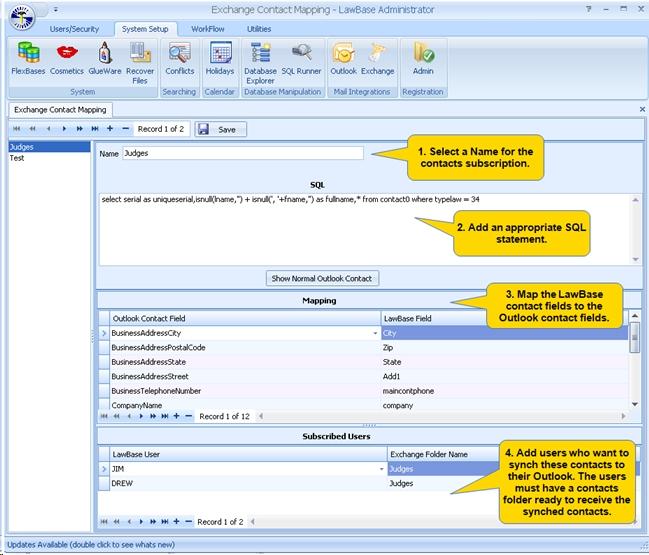Close the Exchange Contact Mapping panel
Image resolution: width=649 pixels, height=555 pixels.
pyautogui.click(x=642, y=109)
